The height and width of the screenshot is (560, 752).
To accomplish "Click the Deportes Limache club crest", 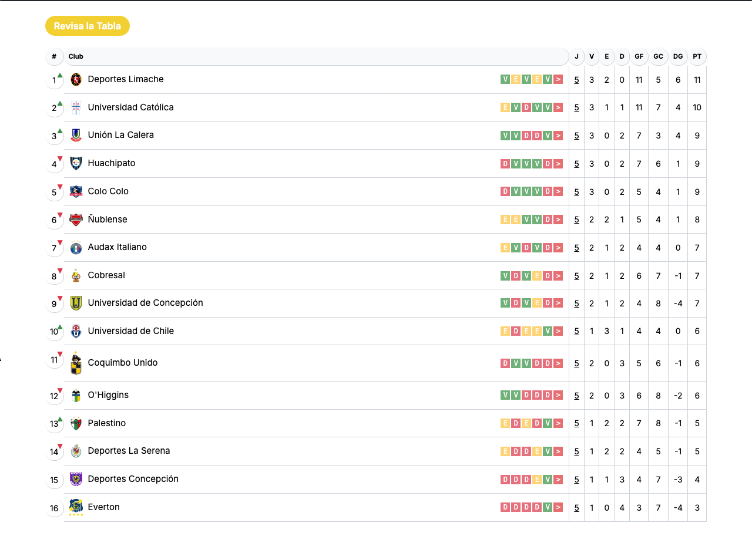I will (x=76, y=80).
